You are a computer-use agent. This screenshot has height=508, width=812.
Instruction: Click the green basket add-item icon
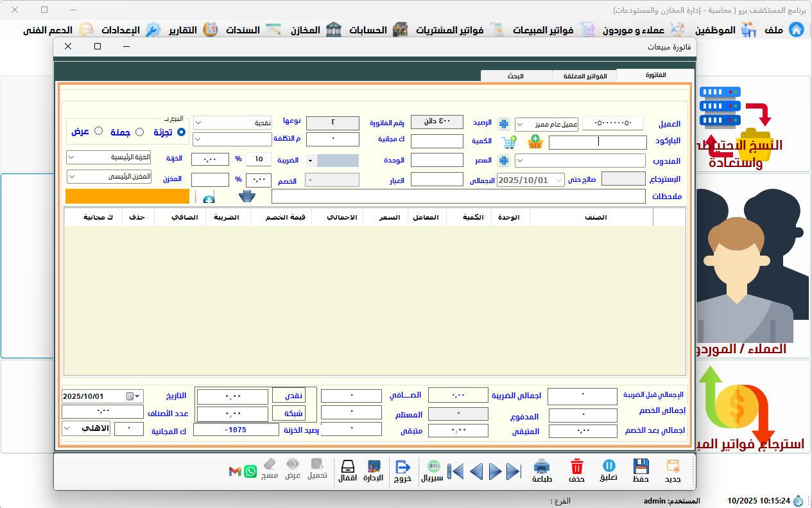535,142
